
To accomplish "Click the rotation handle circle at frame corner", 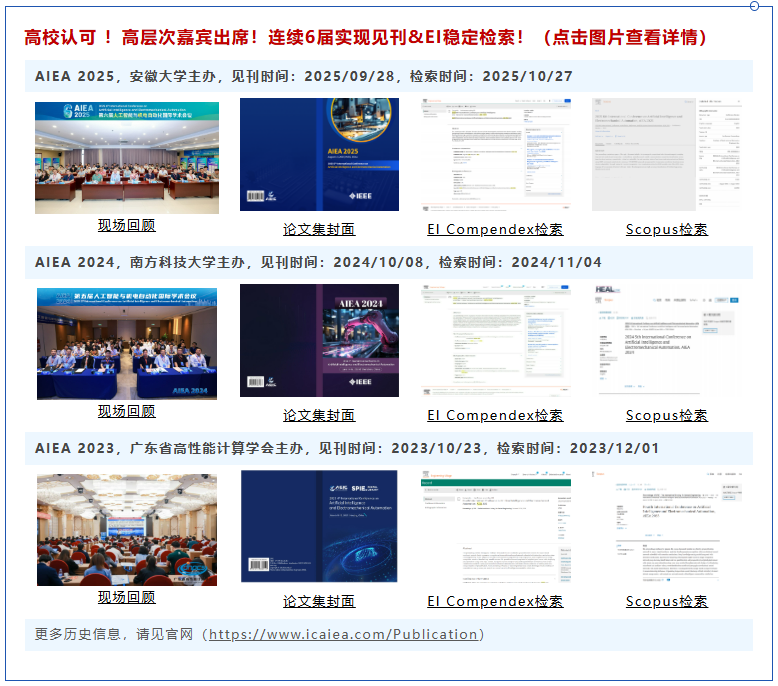I will (x=754, y=6).
